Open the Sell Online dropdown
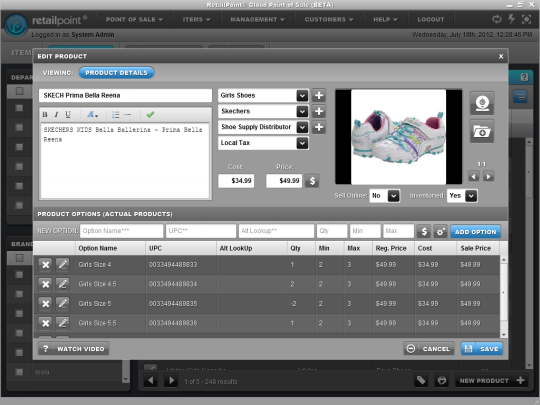Screen dimensions: 540x405 [x=393, y=196]
